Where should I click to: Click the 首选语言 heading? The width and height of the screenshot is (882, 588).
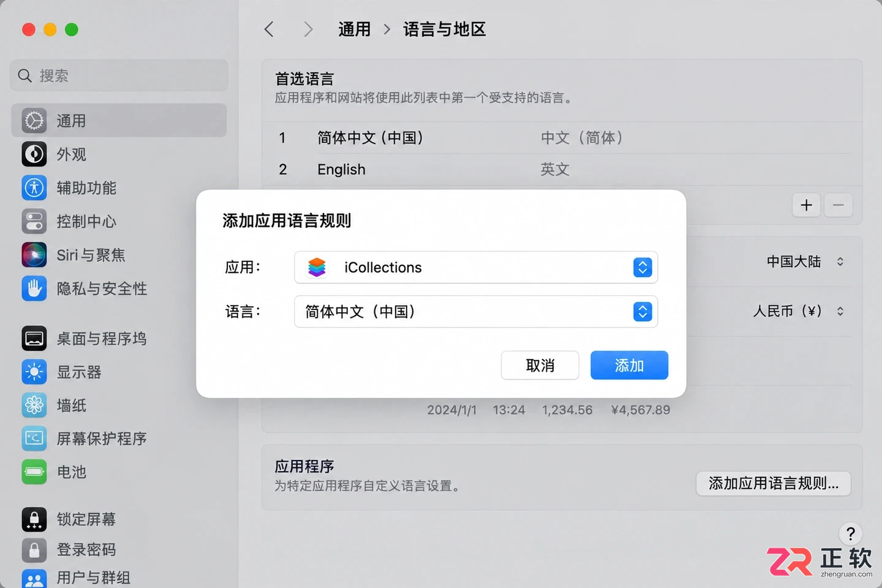(304, 78)
